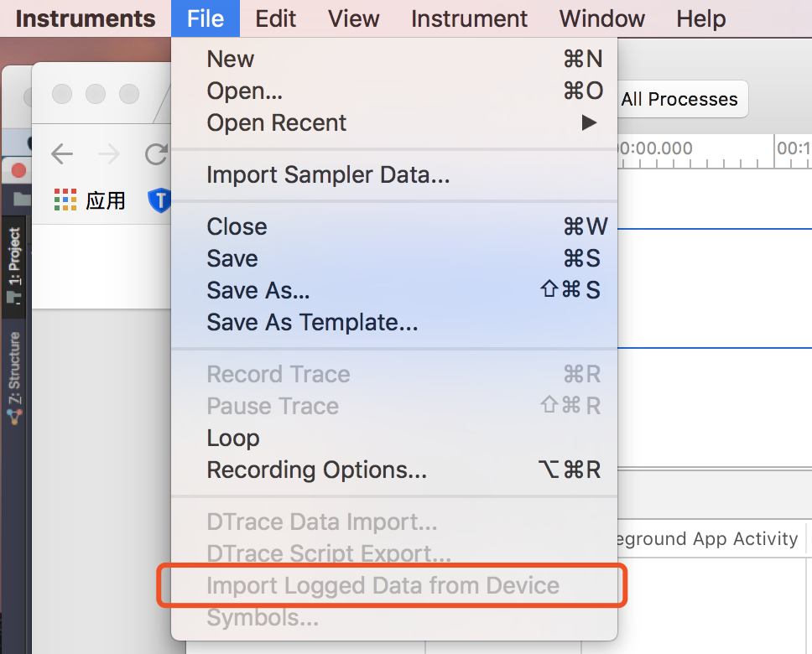Open the Help menu
The image size is (812, 654).
point(701,18)
